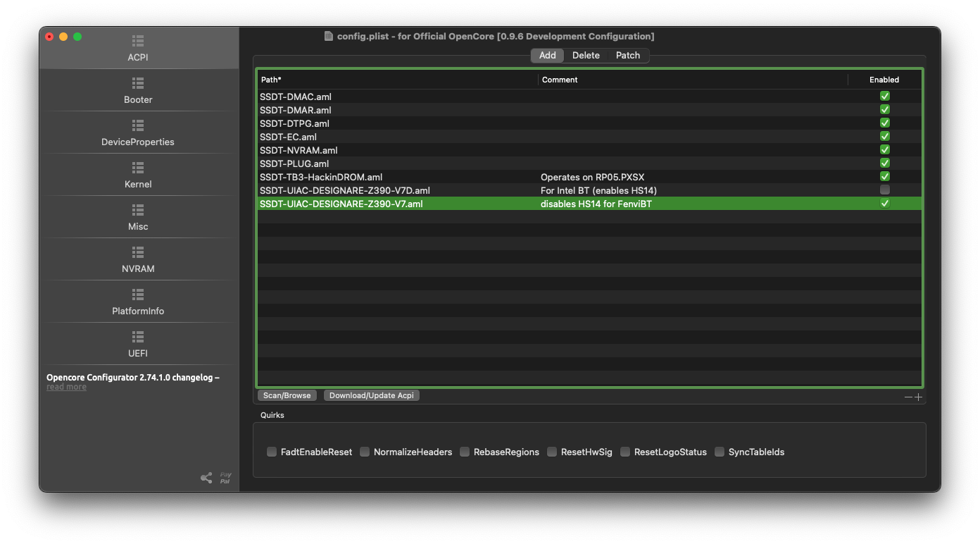Click the Comment column header

pos(693,80)
